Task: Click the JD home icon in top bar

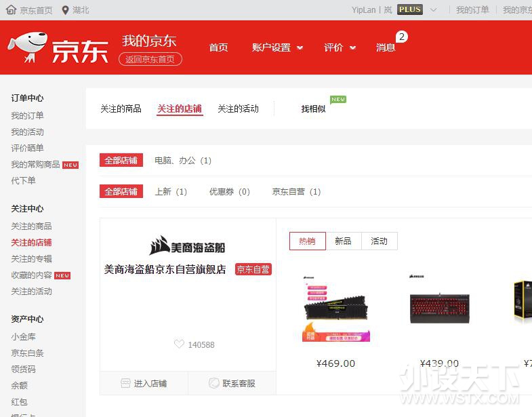Action: 11,10
